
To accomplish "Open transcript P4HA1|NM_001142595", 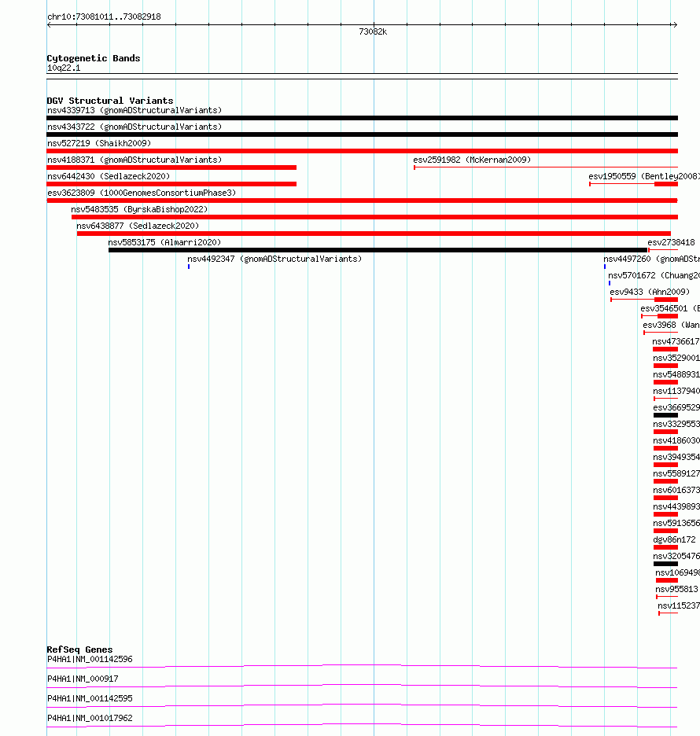I will (x=90, y=698).
